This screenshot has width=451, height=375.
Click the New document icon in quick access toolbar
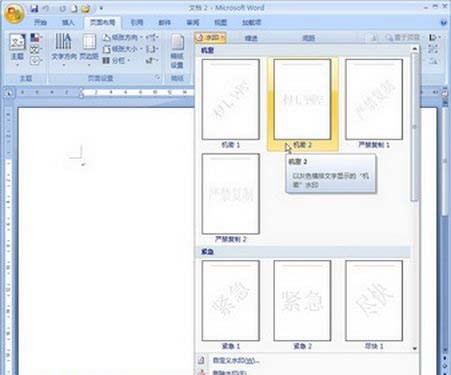74,9
